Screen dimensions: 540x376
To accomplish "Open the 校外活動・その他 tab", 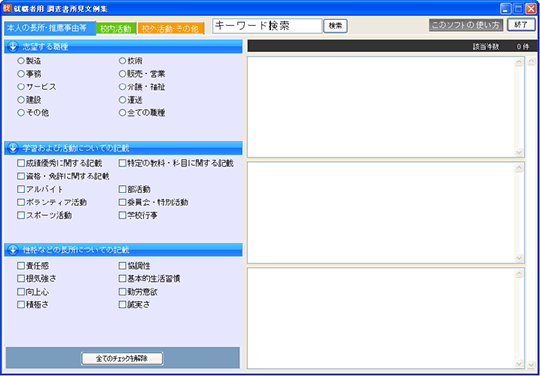I will pos(170,29).
